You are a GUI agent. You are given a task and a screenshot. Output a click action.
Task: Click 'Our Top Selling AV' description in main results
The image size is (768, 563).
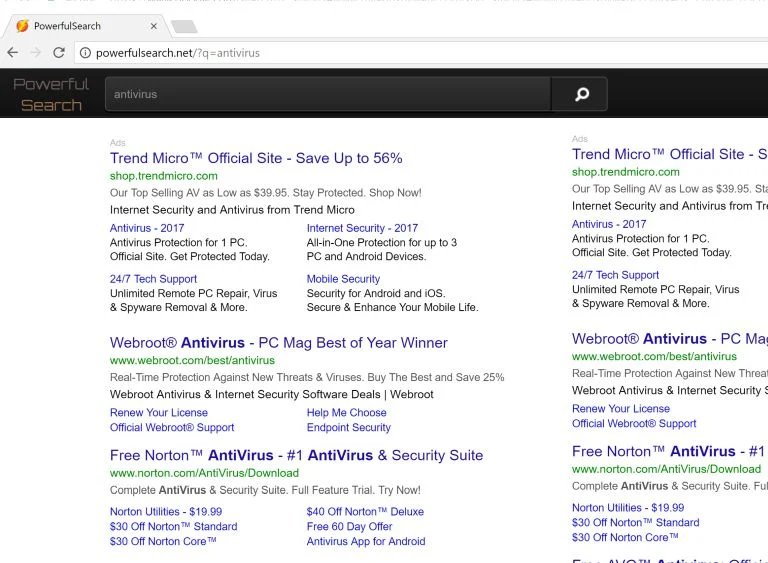pos(265,193)
